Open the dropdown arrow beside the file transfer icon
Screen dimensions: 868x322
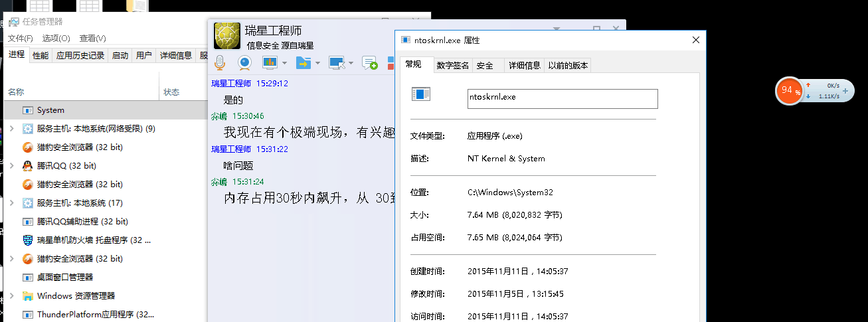click(x=317, y=63)
